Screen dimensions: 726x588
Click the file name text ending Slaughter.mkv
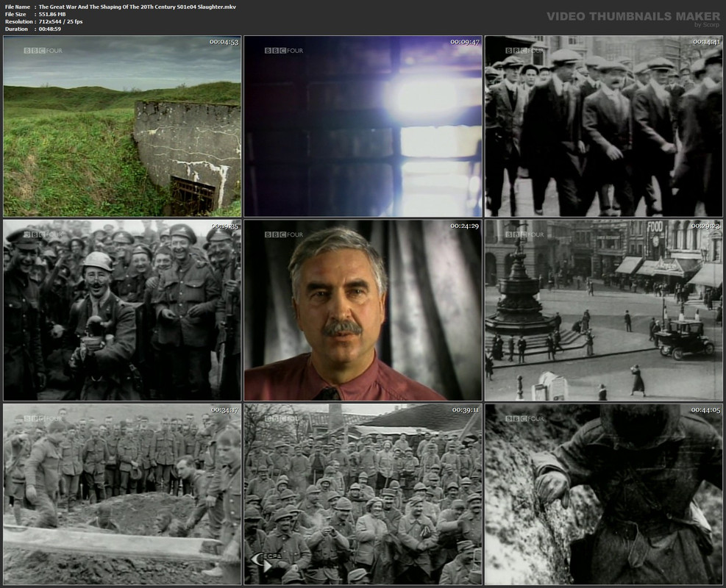pyautogui.click(x=137, y=7)
